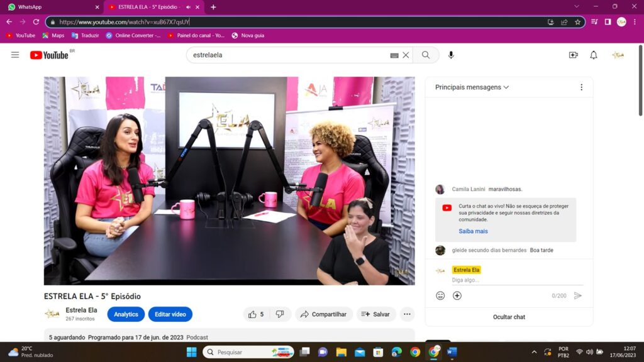The height and width of the screenshot is (362, 644).
Task: Follow the Saiba mais link in chat
Action: click(x=473, y=231)
